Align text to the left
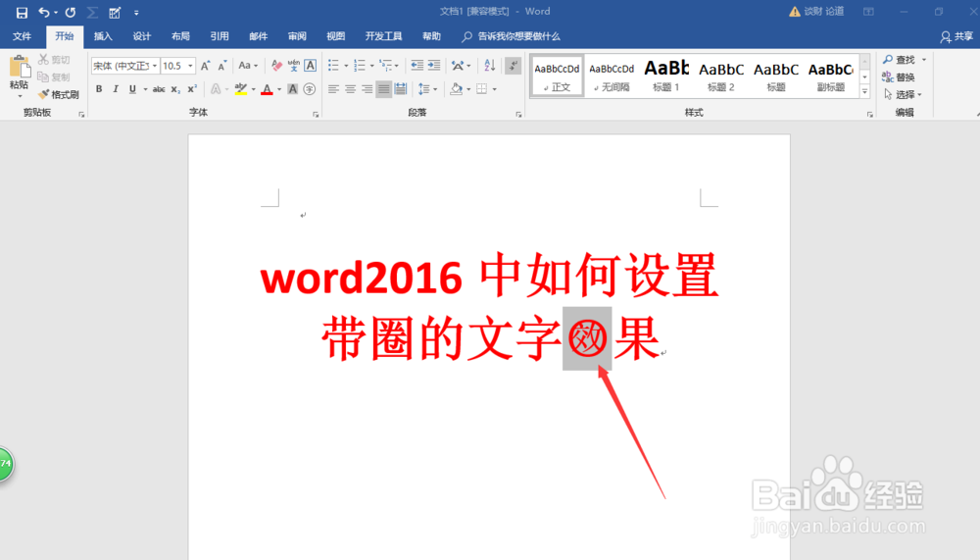Image resolution: width=980 pixels, height=560 pixels. 333,89
